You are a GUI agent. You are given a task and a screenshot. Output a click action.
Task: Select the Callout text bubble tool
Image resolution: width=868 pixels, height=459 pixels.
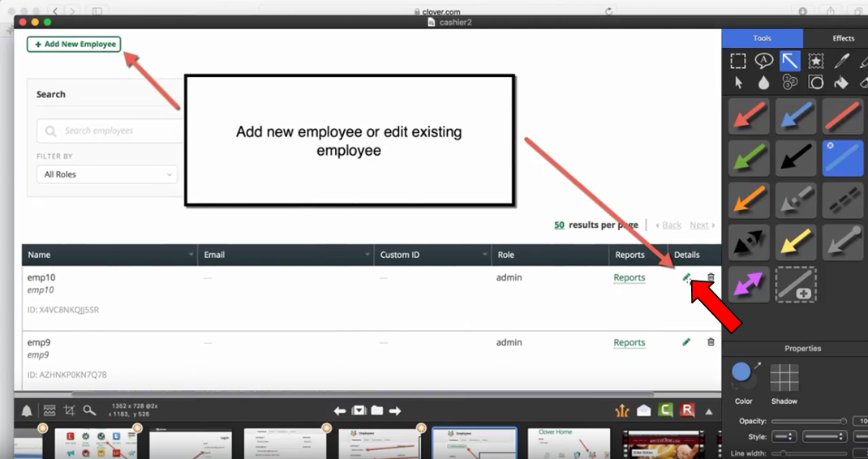point(764,61)
